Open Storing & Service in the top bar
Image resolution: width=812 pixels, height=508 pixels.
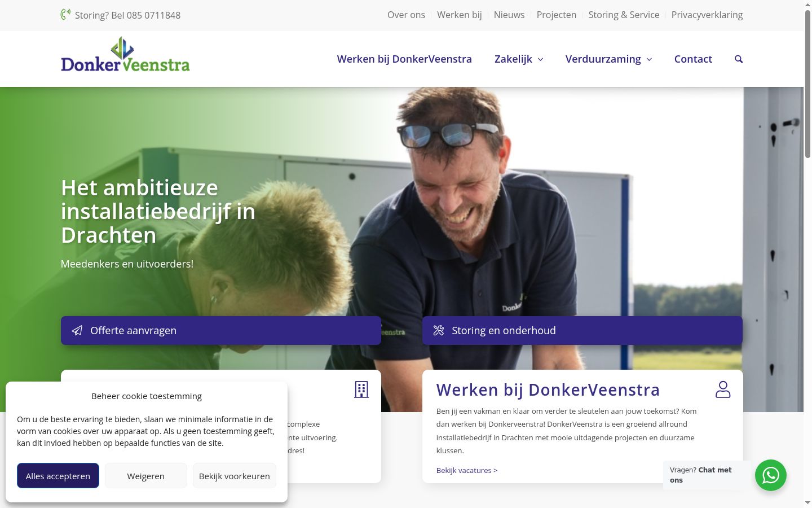point(624,15)
